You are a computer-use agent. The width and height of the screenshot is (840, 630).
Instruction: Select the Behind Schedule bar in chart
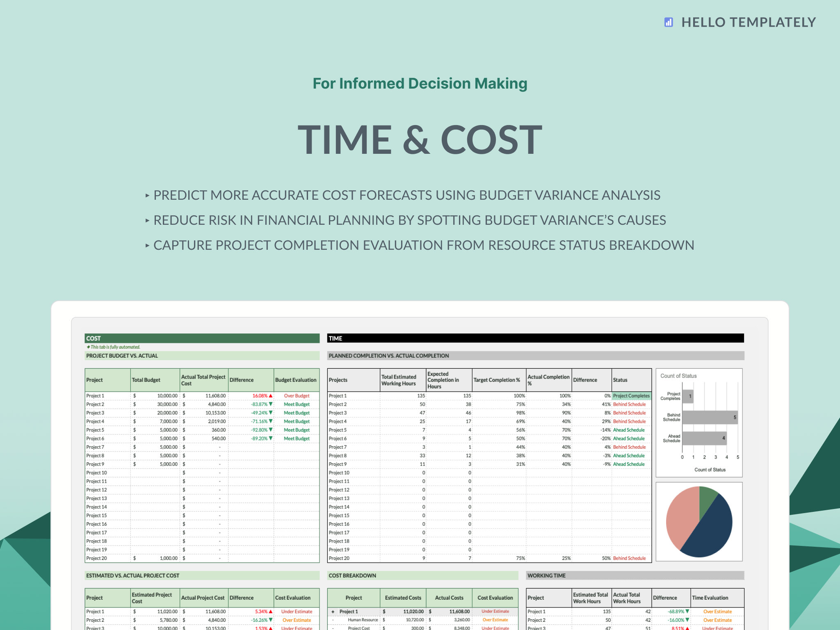click(710, 418)
